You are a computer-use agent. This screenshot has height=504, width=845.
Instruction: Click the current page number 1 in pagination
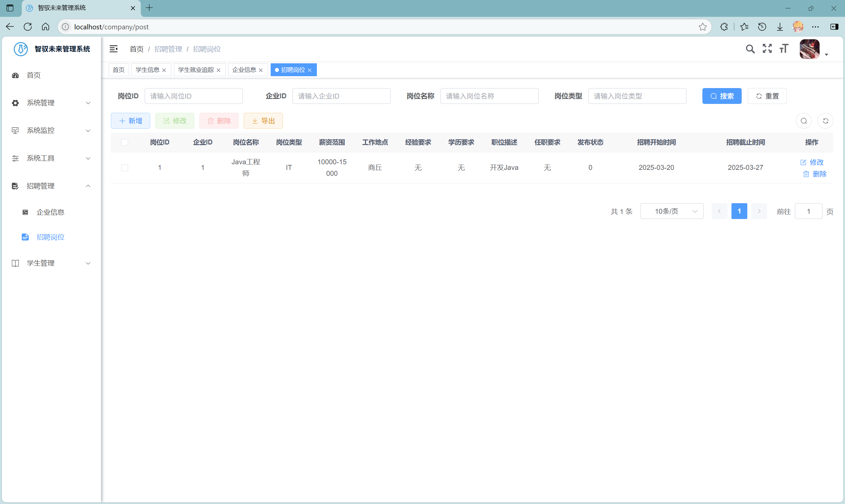click(739, 211)
